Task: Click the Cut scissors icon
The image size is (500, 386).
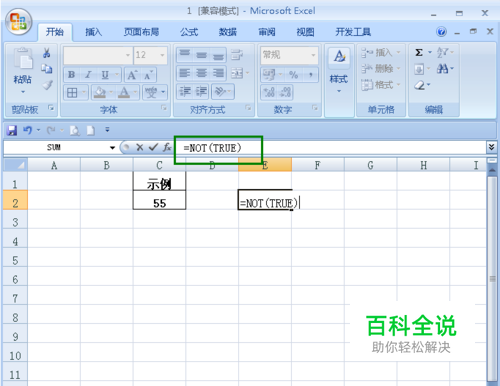Action: click(47, 53)
